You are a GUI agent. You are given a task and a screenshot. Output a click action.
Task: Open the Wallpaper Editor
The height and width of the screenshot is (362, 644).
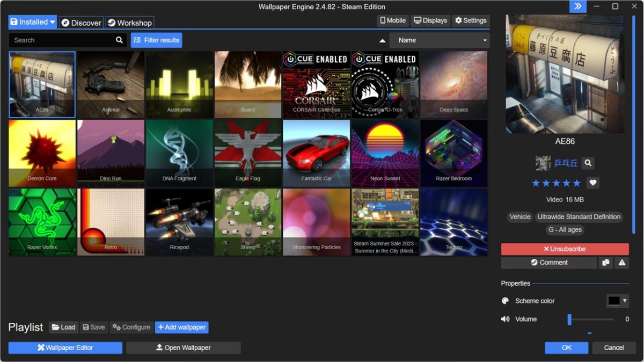65,347
